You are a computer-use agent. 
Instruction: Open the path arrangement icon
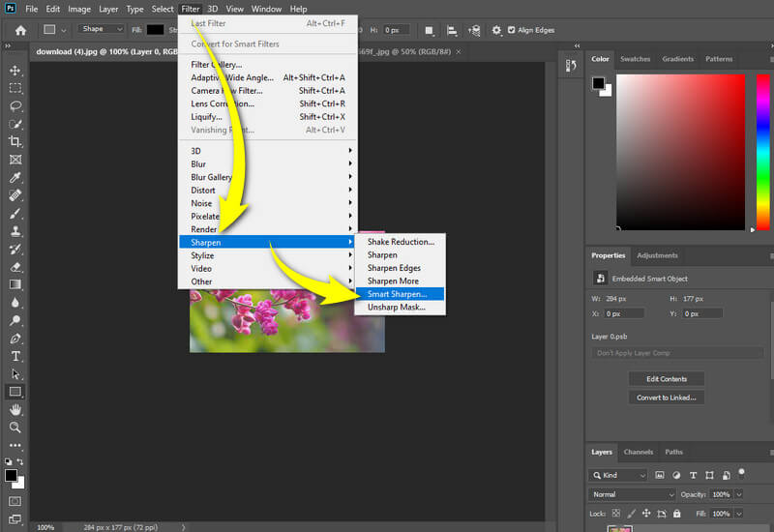click(x=474, y=31)
